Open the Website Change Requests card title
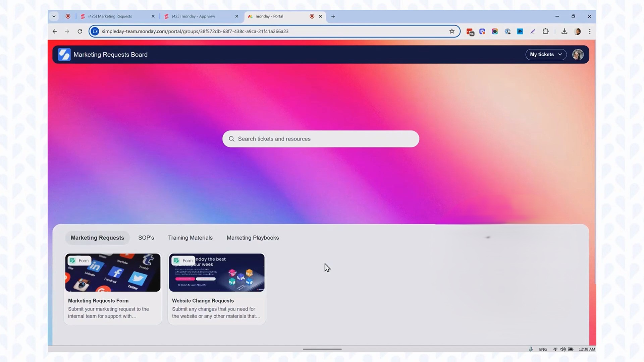The image size is (644, 362). pyautogui.click(x=203, y=301)
